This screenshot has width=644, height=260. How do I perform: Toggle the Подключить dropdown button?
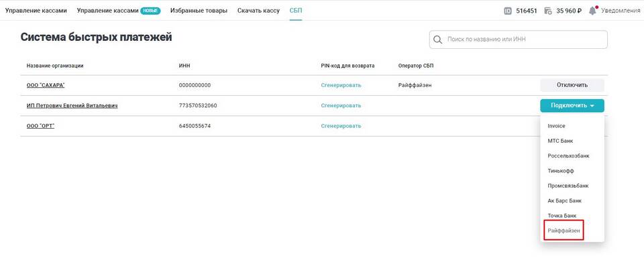572,106
